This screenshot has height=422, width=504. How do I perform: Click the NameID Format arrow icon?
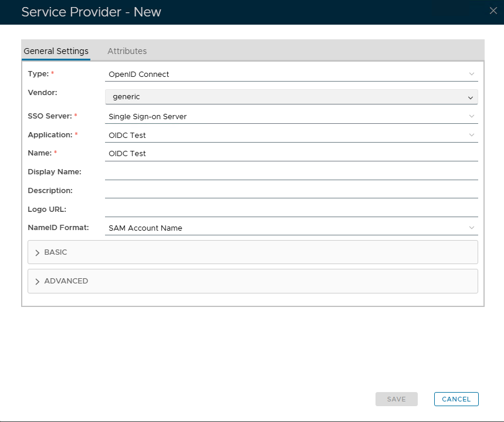[471, 228]
